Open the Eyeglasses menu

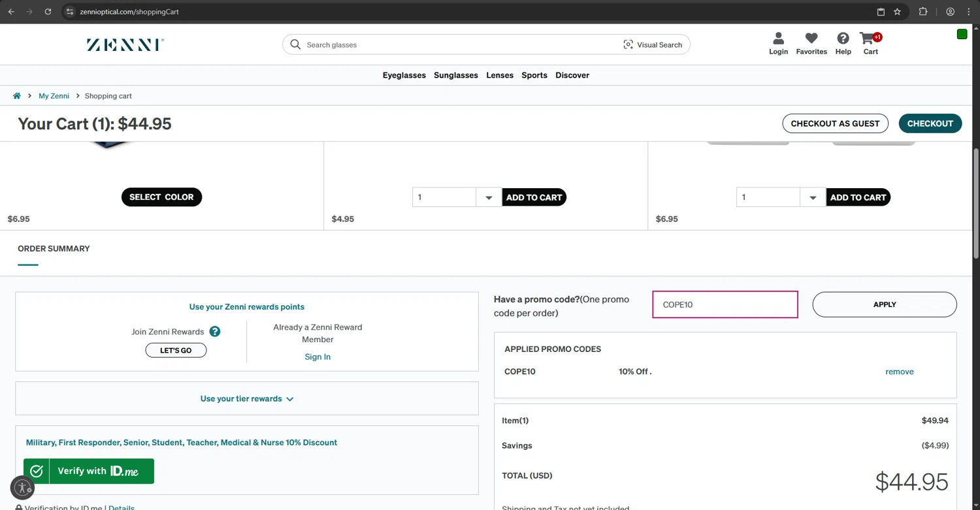coord(404,75)
